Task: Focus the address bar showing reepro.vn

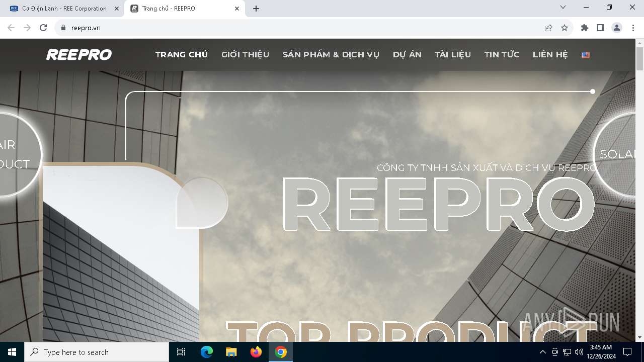Action: point(302,28)
